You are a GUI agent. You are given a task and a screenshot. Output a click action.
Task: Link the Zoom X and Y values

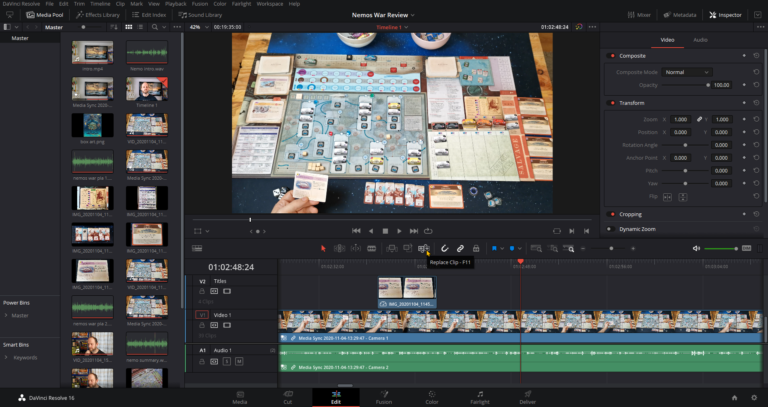[699, 119]
